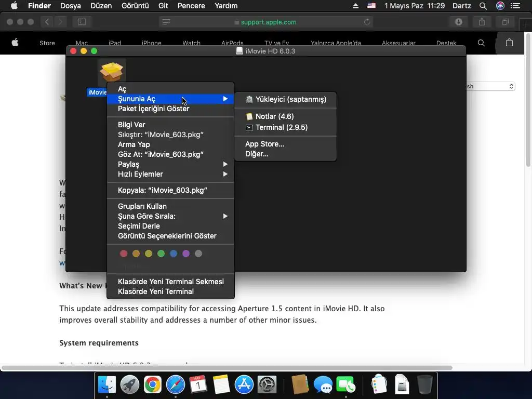The height and width of the screenshot is (399, 532).
Task: Apply the blue tag color
Action: point(174,254)
